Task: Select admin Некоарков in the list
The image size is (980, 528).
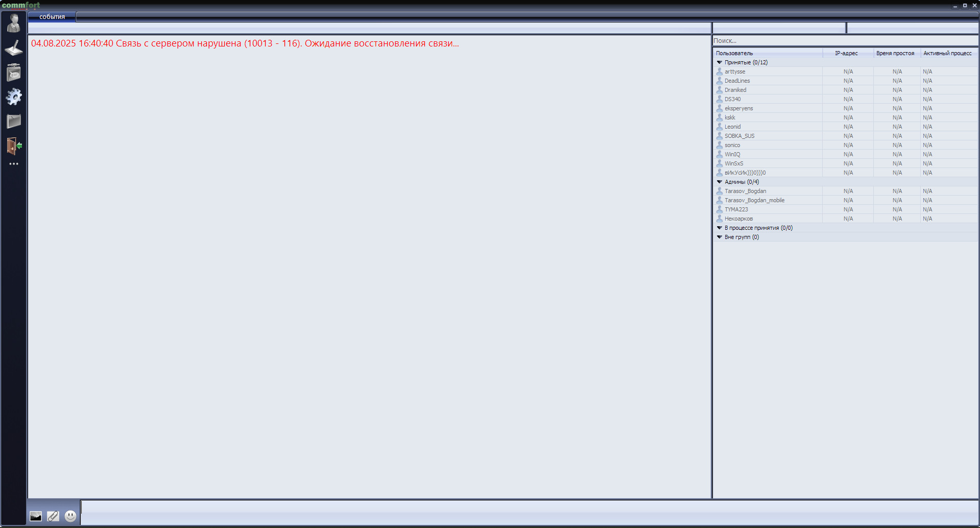Action: pos(845,219)
